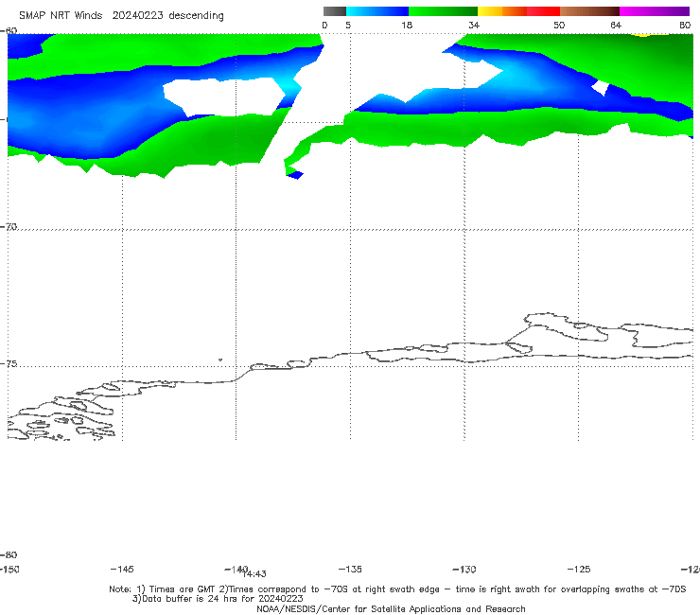
Task: Click the green segment of the wind color bar
Action: 443,11
